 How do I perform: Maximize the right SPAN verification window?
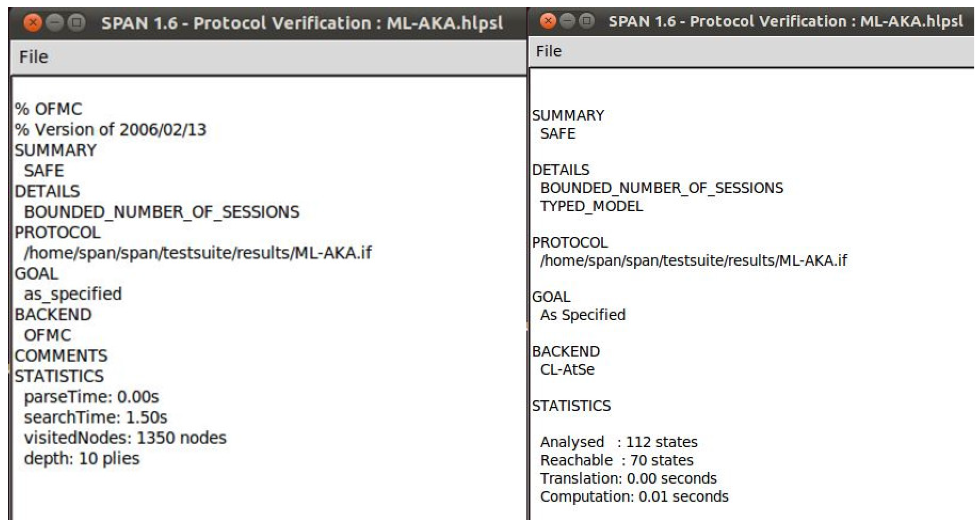point(587,21)
